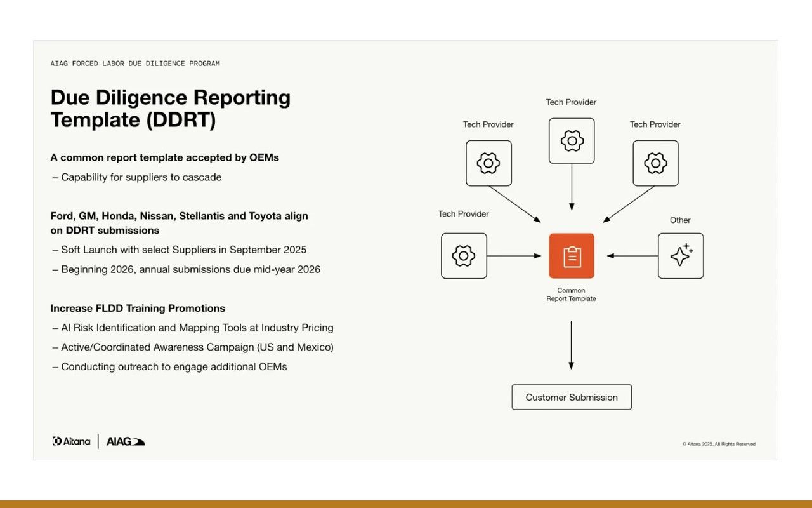Click "Soft Launch with select Suppliers in September 2025"
The image size is (812, 508).
(x=180, y=250)
